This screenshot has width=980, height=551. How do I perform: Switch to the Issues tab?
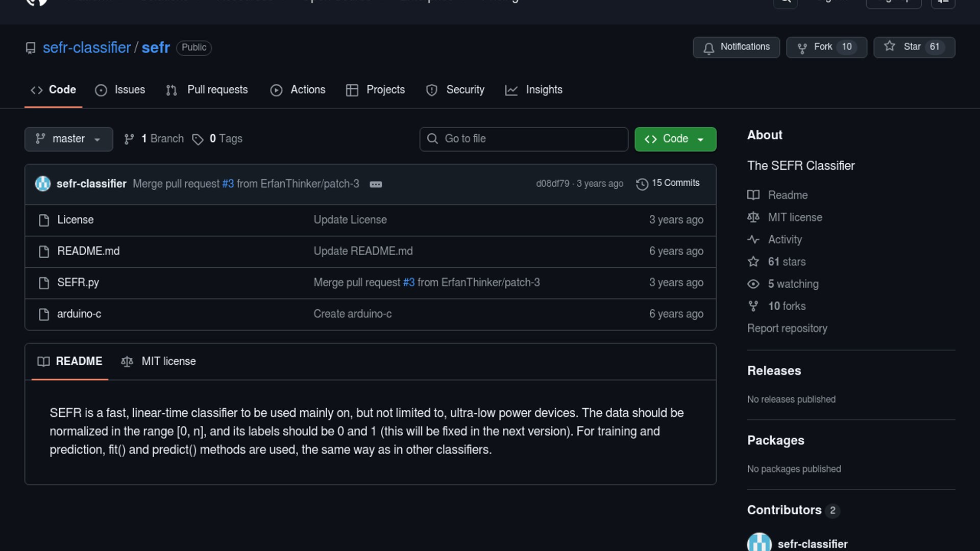(120, 90)
